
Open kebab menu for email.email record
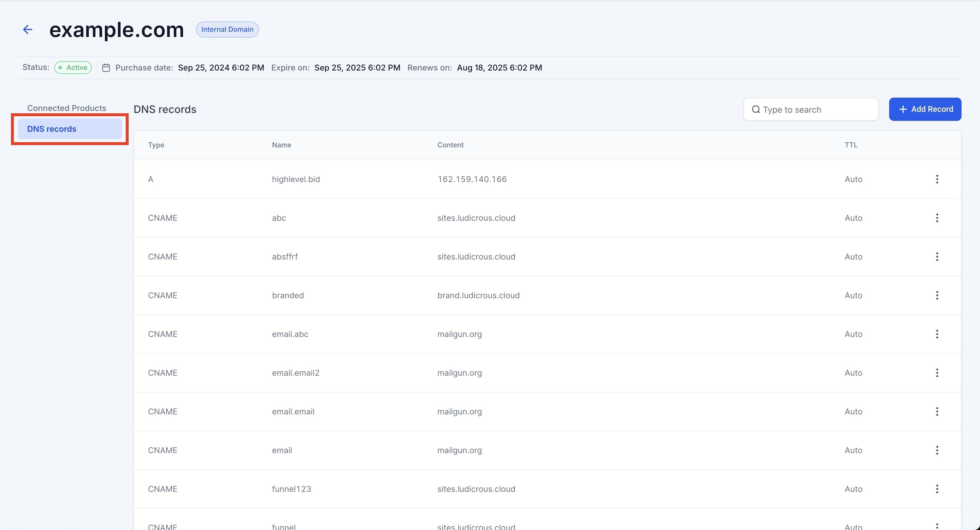(x=937, y=412)
